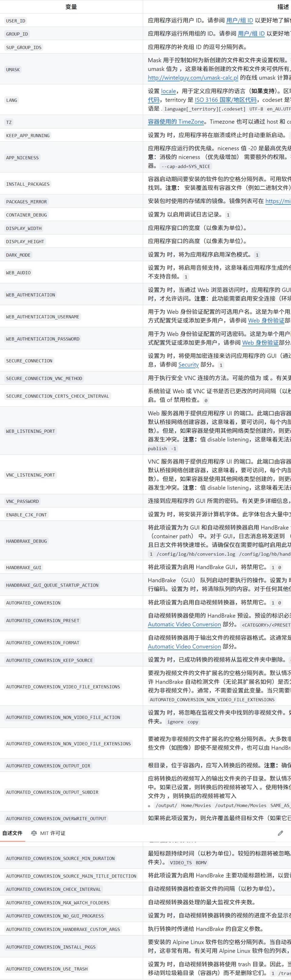Select the DISPLAY_WIDTH variable name
291x980 pixels.
pos(24,228)
